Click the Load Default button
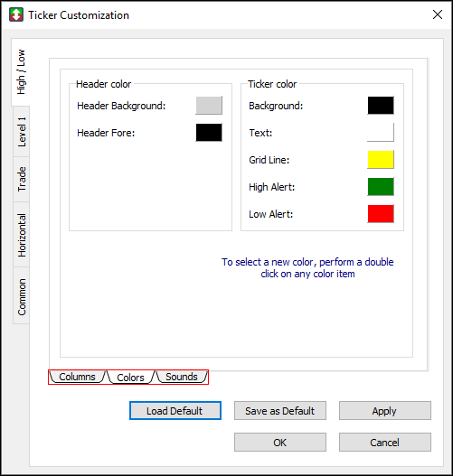Image resolution: width=453 pixels, height=476 pixels. [x=175, y=411]
